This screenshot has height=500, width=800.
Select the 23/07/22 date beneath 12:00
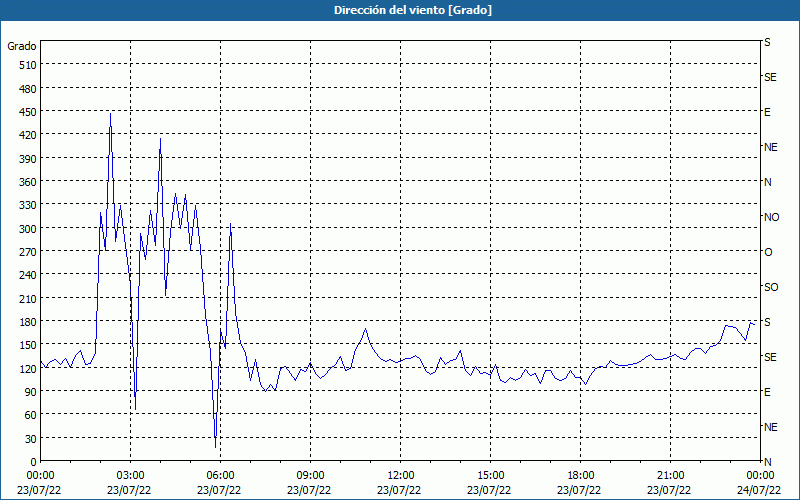(x=399, y=490)
